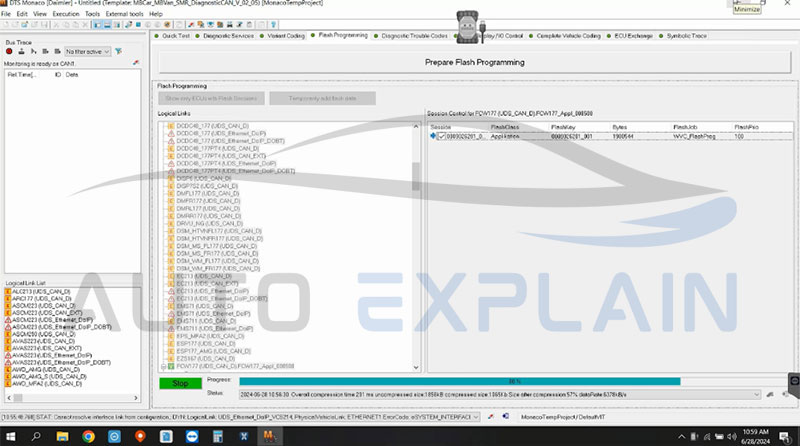Click the blue square toolbar icon
Screen dimensions: 800x446
click(x=138, y=24)
